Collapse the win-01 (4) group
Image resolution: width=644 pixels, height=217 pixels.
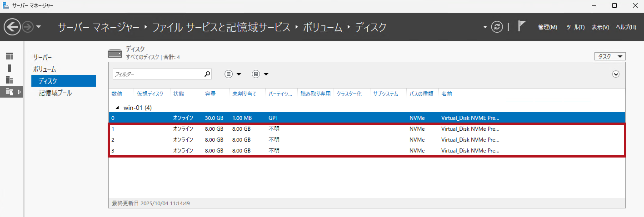click(x=117, y=108)
